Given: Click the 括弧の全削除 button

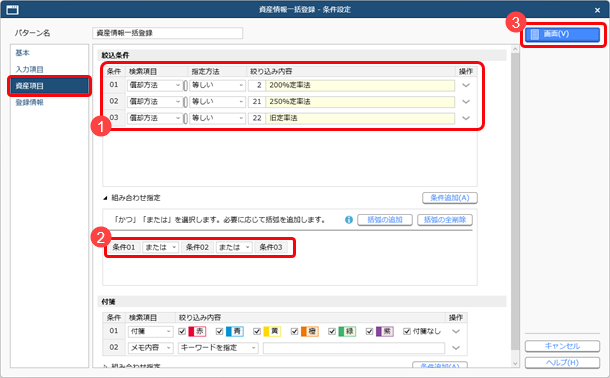Looking at the screenshot, I should click(445, 220).
